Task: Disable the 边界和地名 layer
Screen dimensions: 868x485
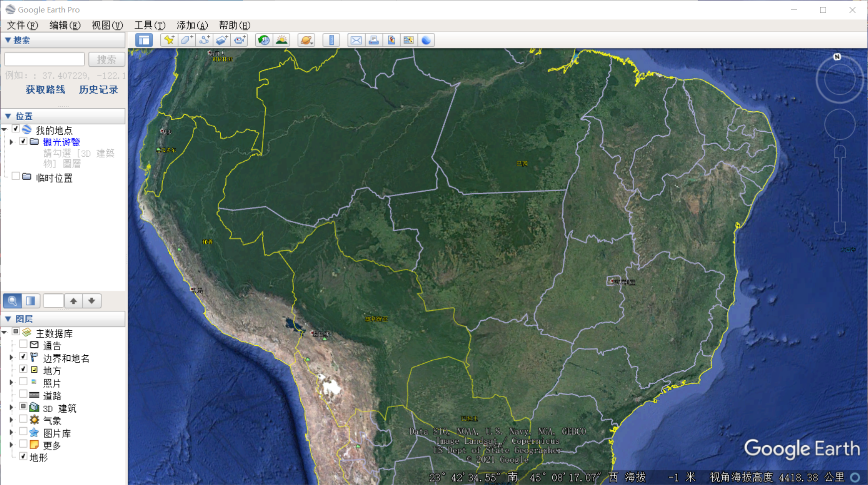Action: pos(23,357)
